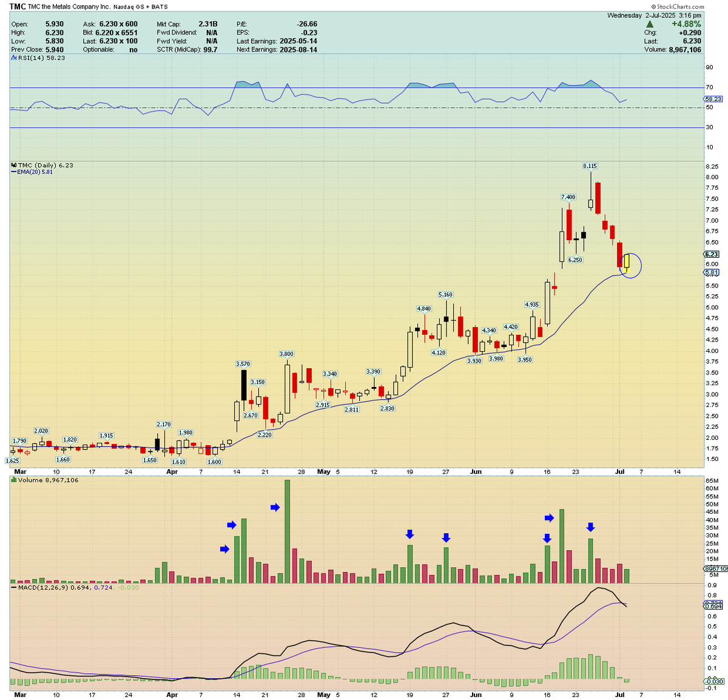Click the 4.935 price label
728x700 pixels.
pyautogui.click(x=531, y=305)
